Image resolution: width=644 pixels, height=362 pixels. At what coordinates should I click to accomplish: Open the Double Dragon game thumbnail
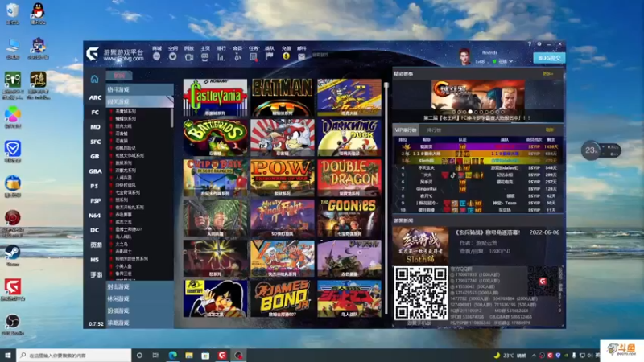tap(349, 178)
